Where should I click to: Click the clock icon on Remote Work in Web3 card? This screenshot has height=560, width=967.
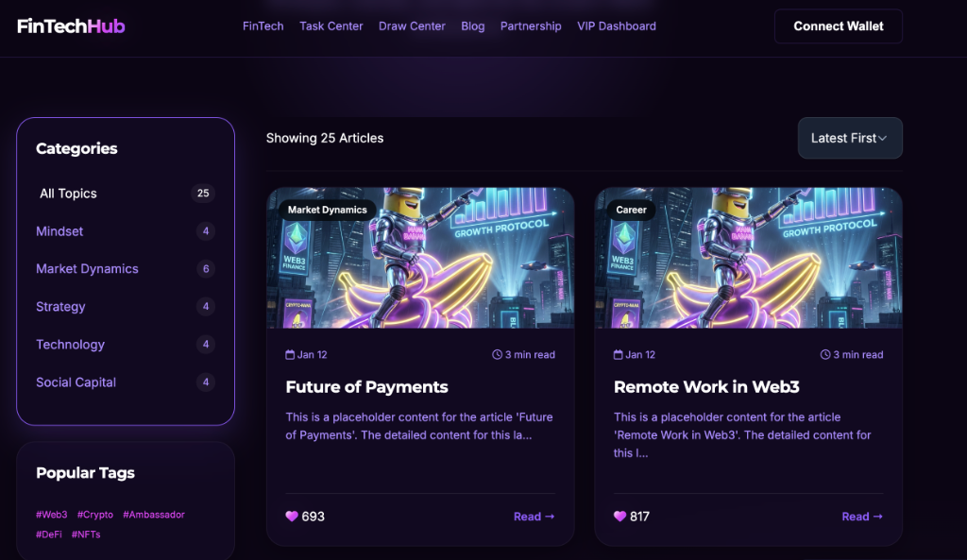click(x=825, y=355)
